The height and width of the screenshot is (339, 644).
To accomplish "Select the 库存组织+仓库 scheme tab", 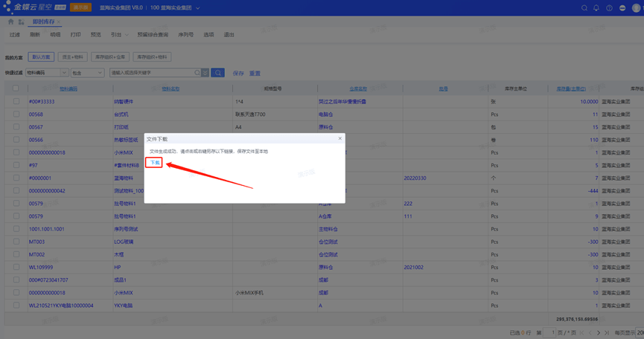I will pyautogui.click(x=110, y=56).
